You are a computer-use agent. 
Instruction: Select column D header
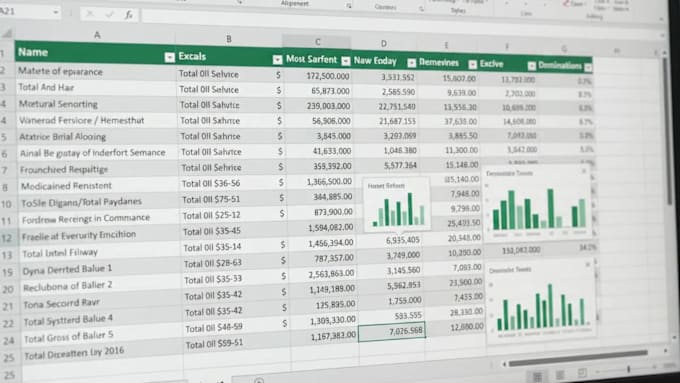384,43
